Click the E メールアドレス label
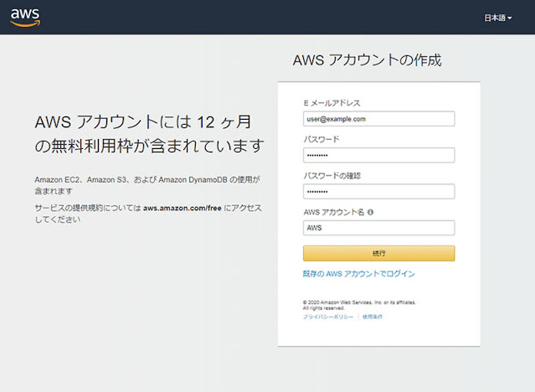 tap(332, 103)
